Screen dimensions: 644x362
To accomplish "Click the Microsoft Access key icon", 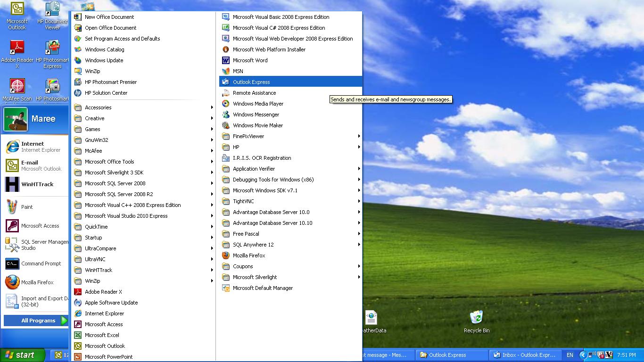I will [12, 226].
